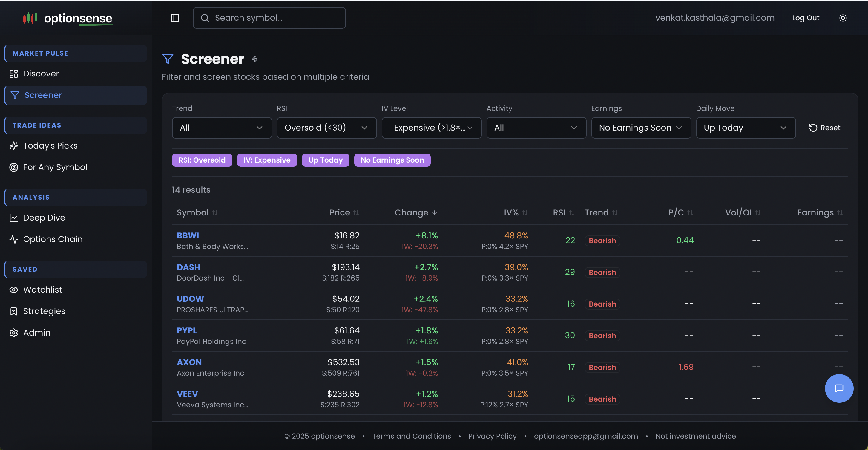Open the Watchlist from the sidebar
Viewport: 868px width, 450px height.
(42, 290)
